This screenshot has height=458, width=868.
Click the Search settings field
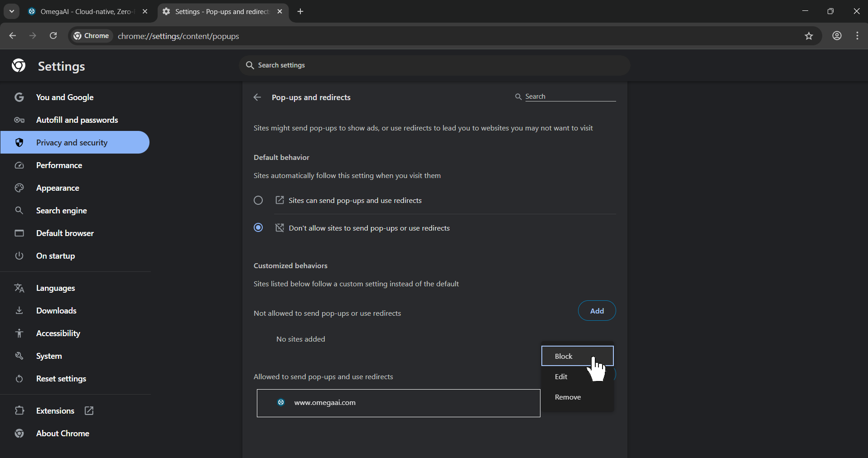[434, 65]
